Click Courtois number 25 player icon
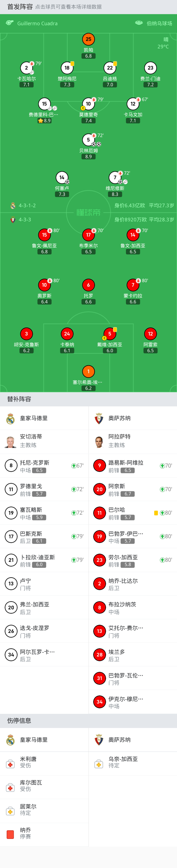 [x=88, y=39]
